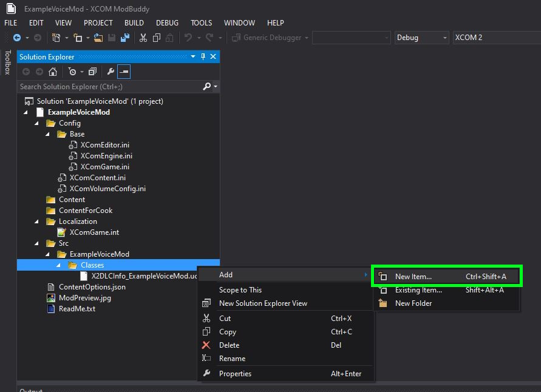The width and height of the screenshot is (541, 392).
Task: Click the Open File folder toolbar icon
Action: pyautogui.click(x=98, y=38)
